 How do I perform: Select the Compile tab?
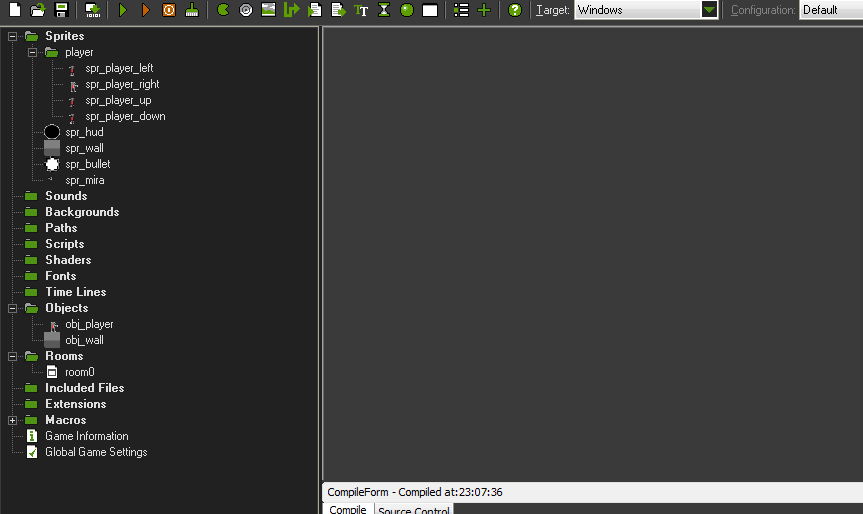pyautogui.click(x=348, y=509)
